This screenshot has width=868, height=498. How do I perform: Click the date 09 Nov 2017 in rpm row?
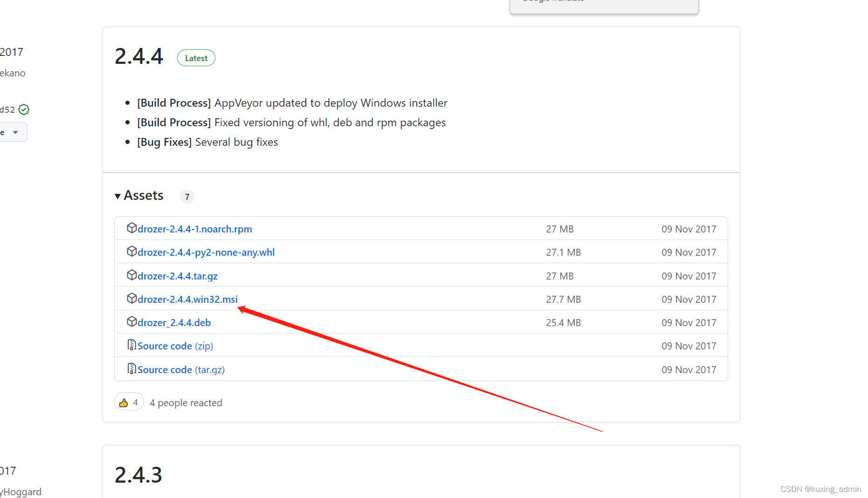pos(689,229)
